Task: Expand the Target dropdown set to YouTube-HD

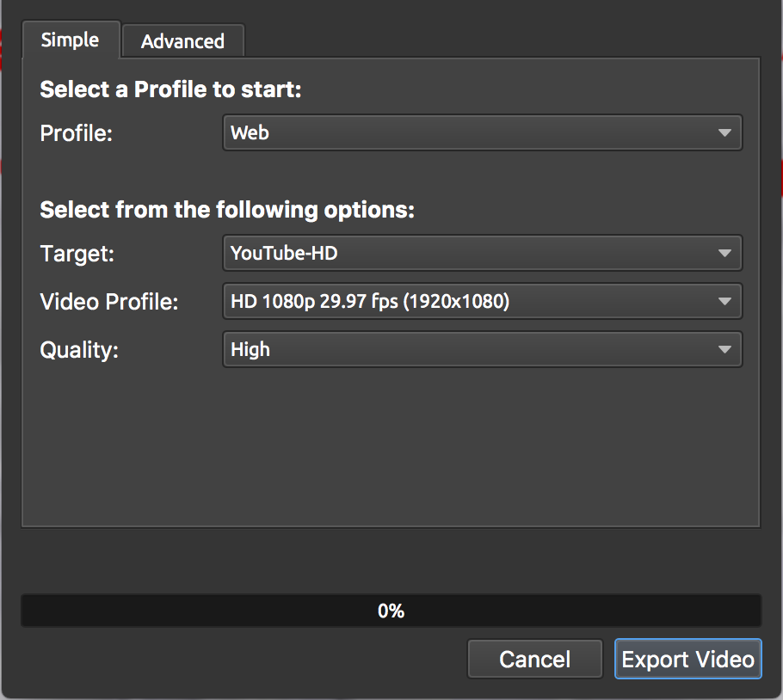Action: (482, 253)
